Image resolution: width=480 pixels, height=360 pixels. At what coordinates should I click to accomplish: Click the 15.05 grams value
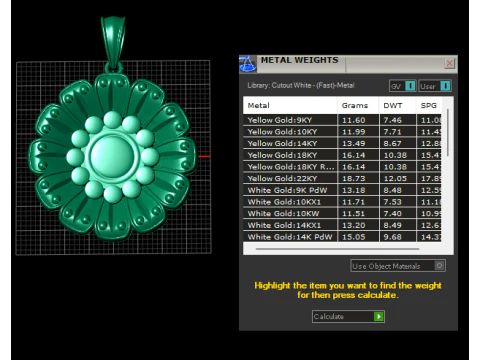coord(354,237)
